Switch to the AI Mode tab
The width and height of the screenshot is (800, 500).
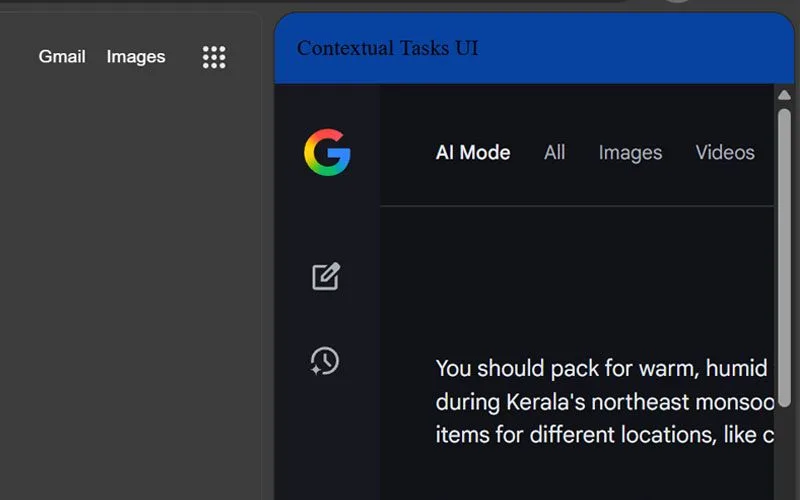pos(473,153)
